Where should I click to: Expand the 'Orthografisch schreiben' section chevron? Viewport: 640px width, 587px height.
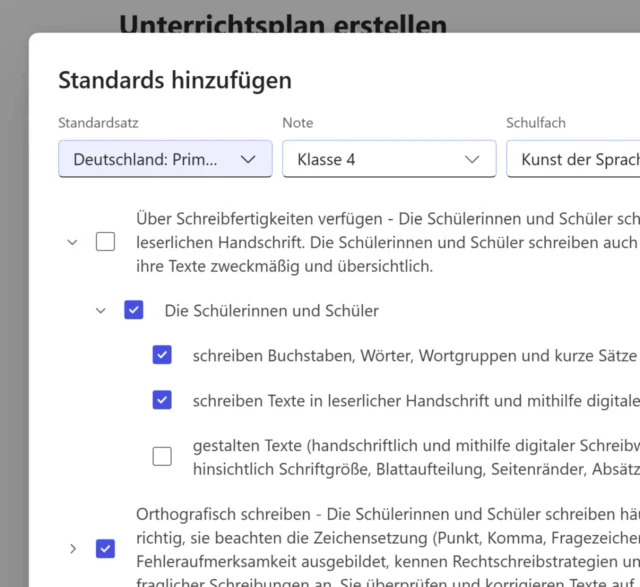click(x=72, y=548)
